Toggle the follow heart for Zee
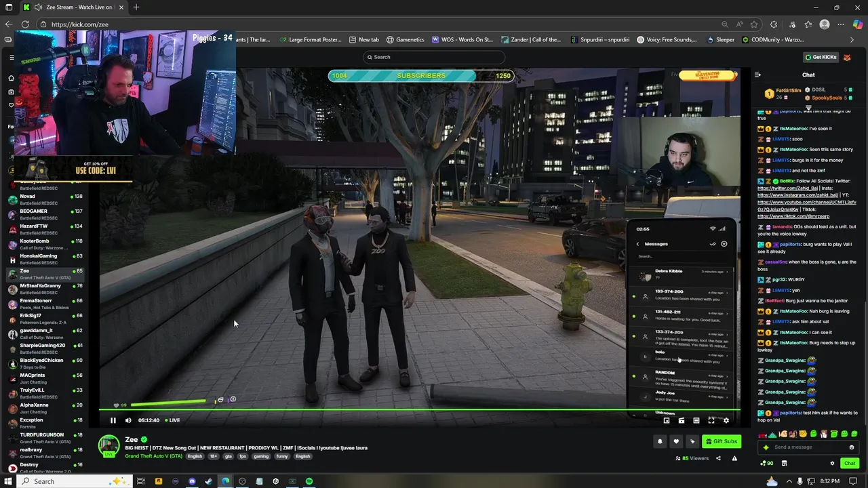The width and height of the screenshot is (868, 488). [676, 441]
